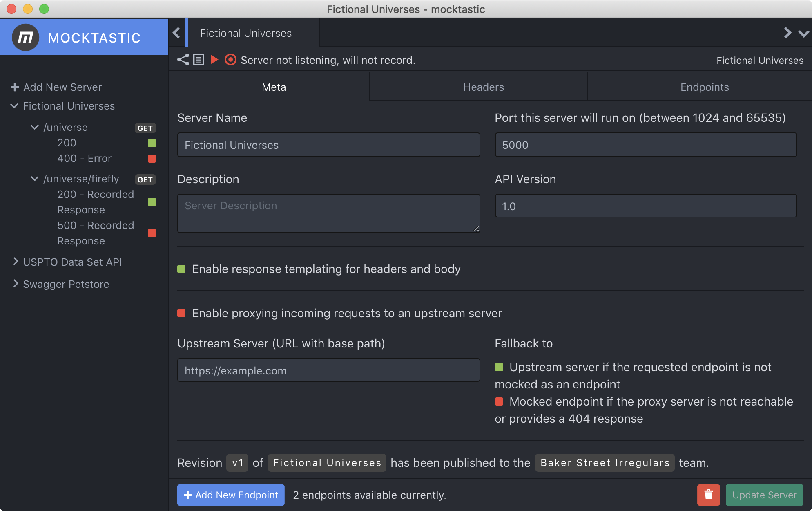Screen dimensions: 812x511
Task: Click the Fictional Universes label at top right
Action: coord(760,60)
